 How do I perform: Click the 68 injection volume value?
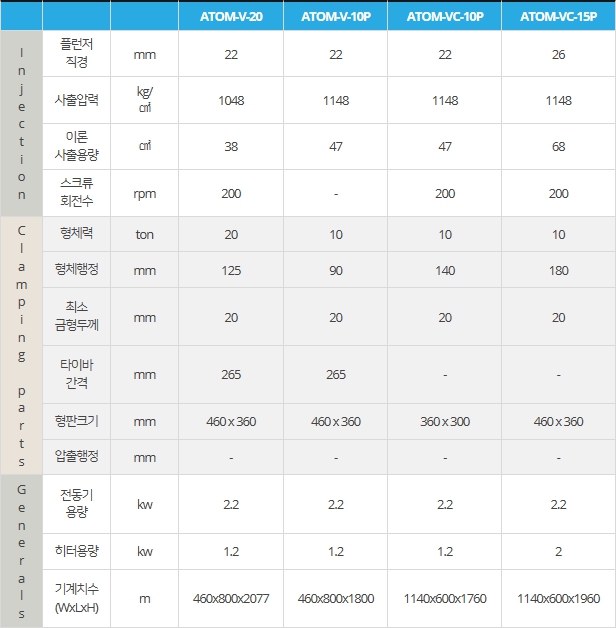click(558, 147)
